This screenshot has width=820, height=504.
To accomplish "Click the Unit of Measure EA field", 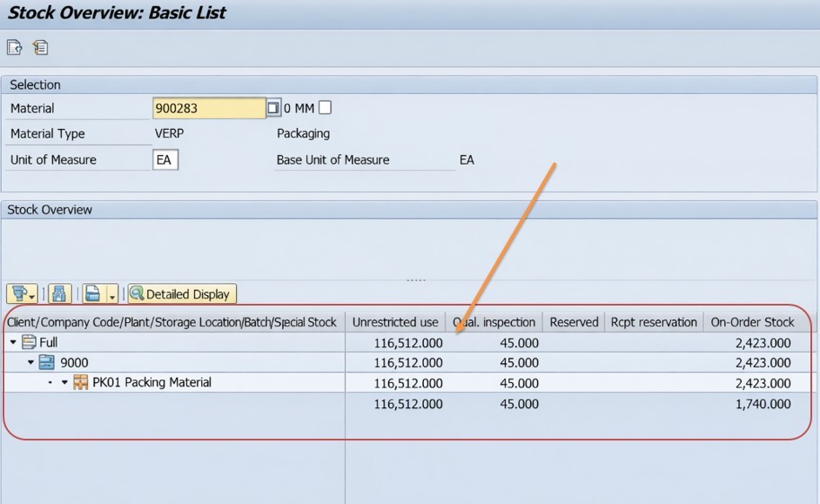I will tap(165, 160).
